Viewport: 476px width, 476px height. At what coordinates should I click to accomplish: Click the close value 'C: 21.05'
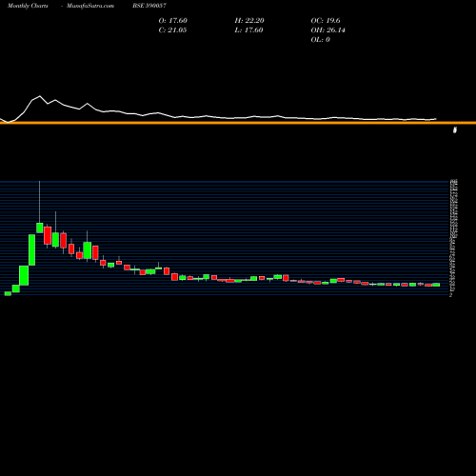click(172, 30)
